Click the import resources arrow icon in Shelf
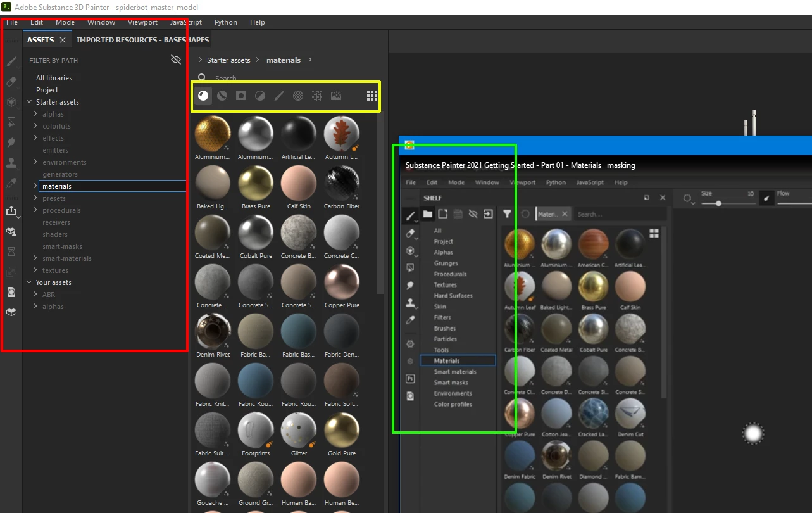This screenshot has height=513, width=812. (x=488, y=214)
